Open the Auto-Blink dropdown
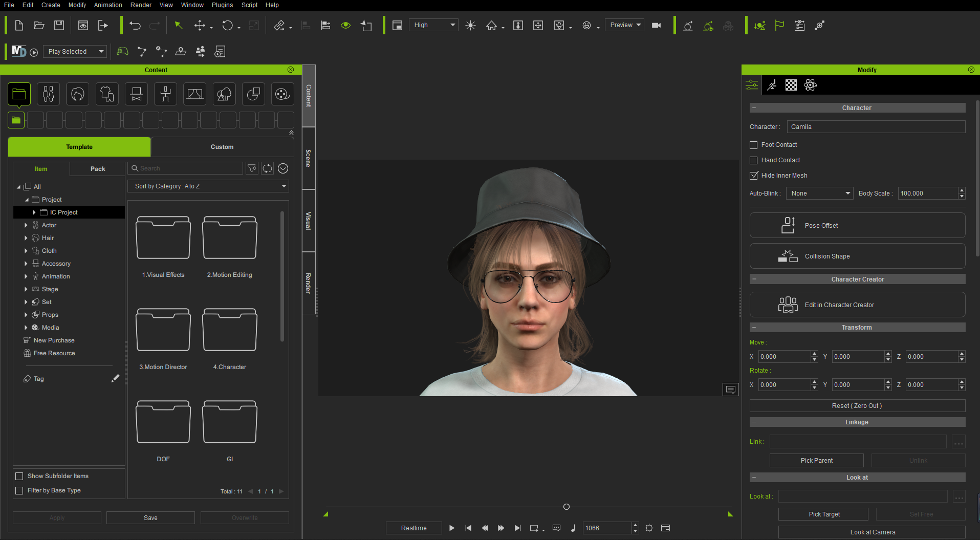Image resolution: width=980 pixels, height=540 pixels. [819, 193]
